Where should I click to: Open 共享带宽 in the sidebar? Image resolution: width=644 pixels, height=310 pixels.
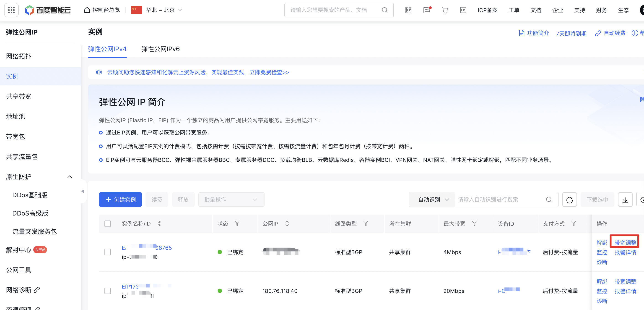18,96
